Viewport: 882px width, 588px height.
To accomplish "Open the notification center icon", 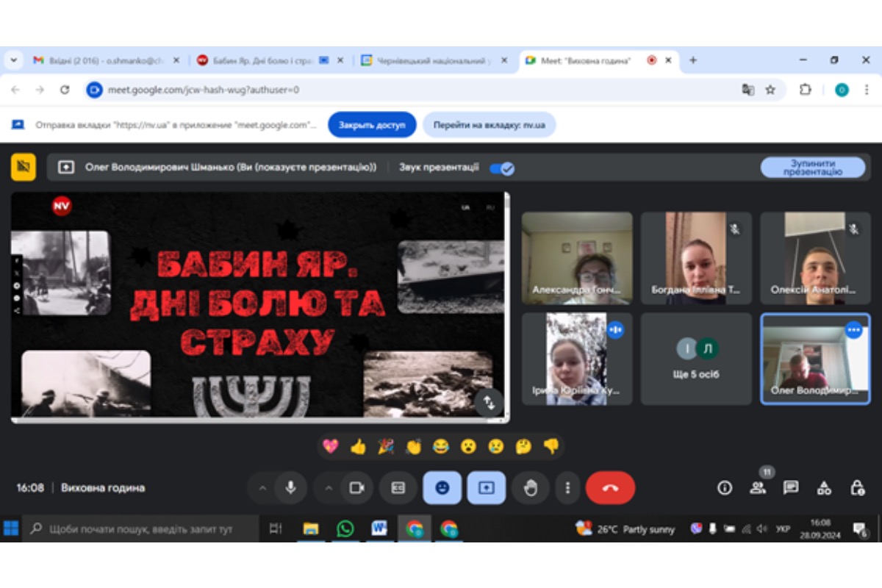I will pyautogui.click(x=859, y=528).
